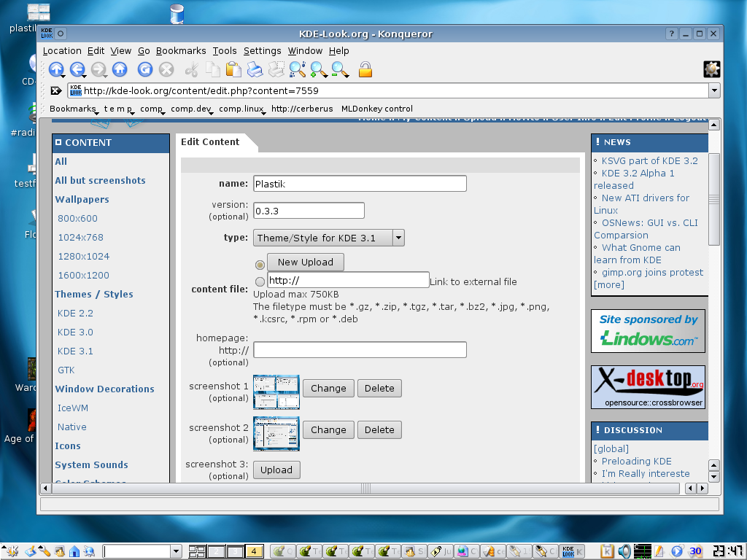Screen dimensions: 747x560
Task: Click the Lindows.com sponsor banner
Action: coord(648,331)
